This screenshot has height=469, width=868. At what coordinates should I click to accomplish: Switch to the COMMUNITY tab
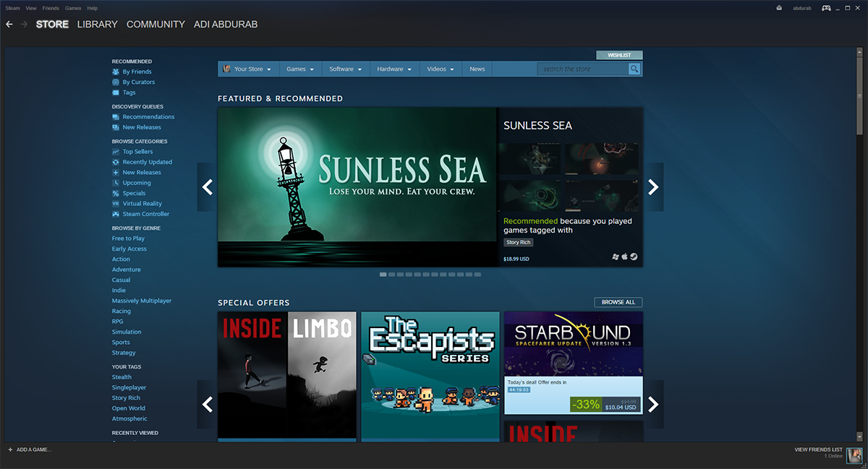156,25
